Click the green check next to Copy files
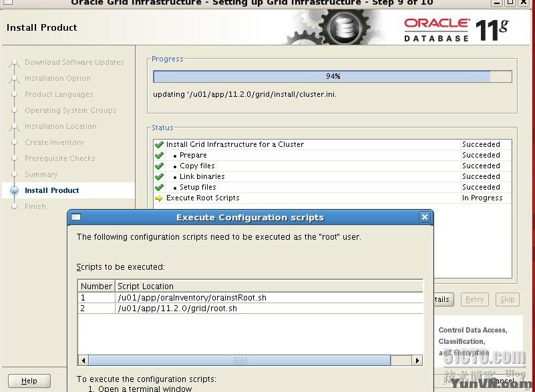The height and width of the screenshot is (392, 535). point(159,166)
